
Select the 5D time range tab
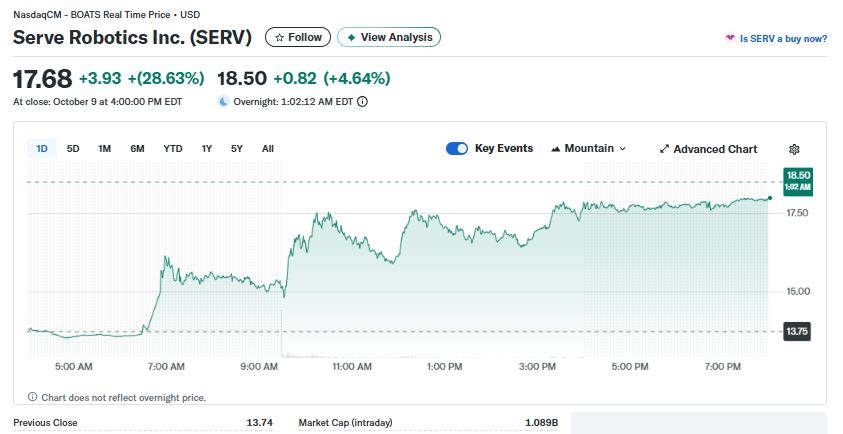[73, 149]
